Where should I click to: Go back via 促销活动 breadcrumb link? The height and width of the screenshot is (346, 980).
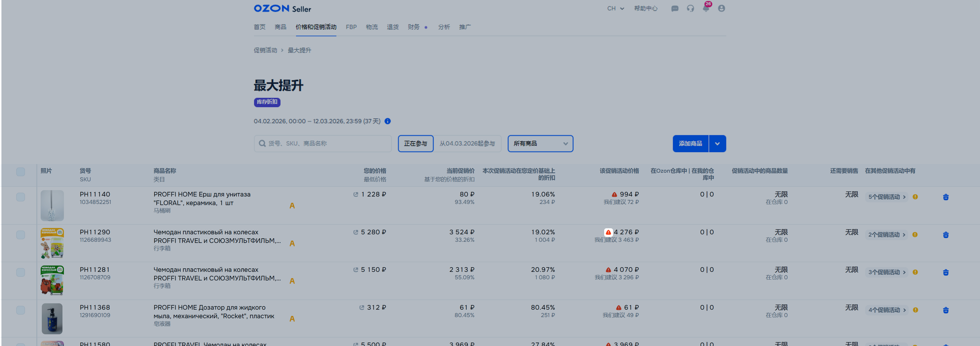tap(265, 50)
